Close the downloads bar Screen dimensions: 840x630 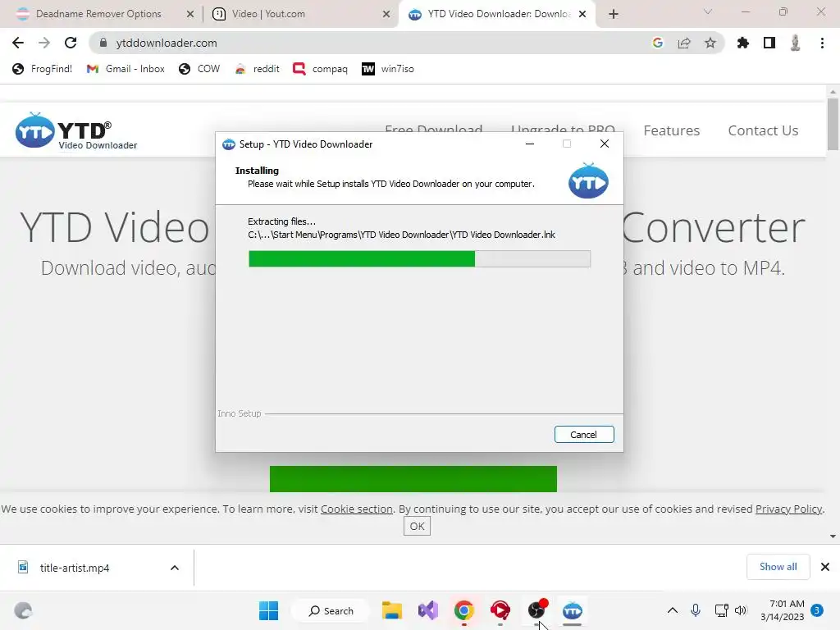pyautogui.click(x=825, y=567)
